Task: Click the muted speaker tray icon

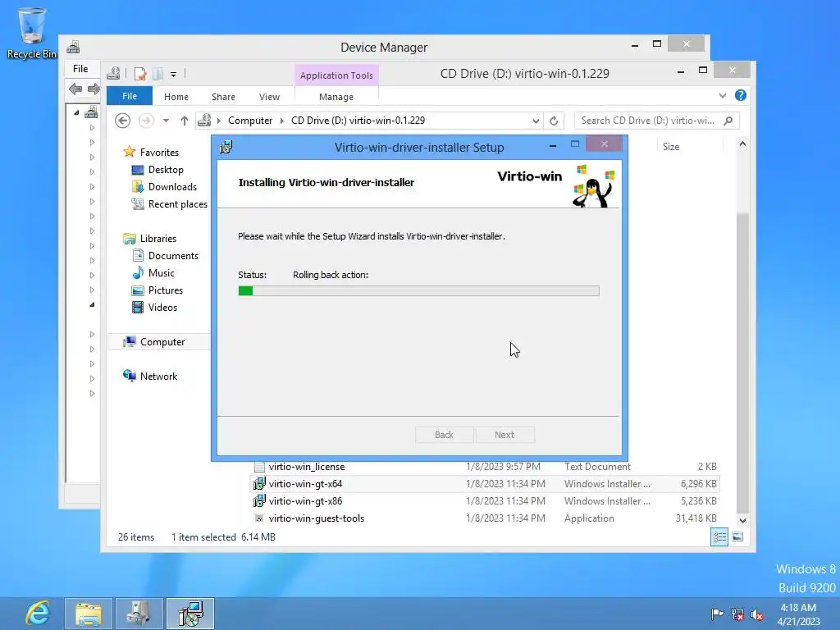Action: (x=757, y=614)
